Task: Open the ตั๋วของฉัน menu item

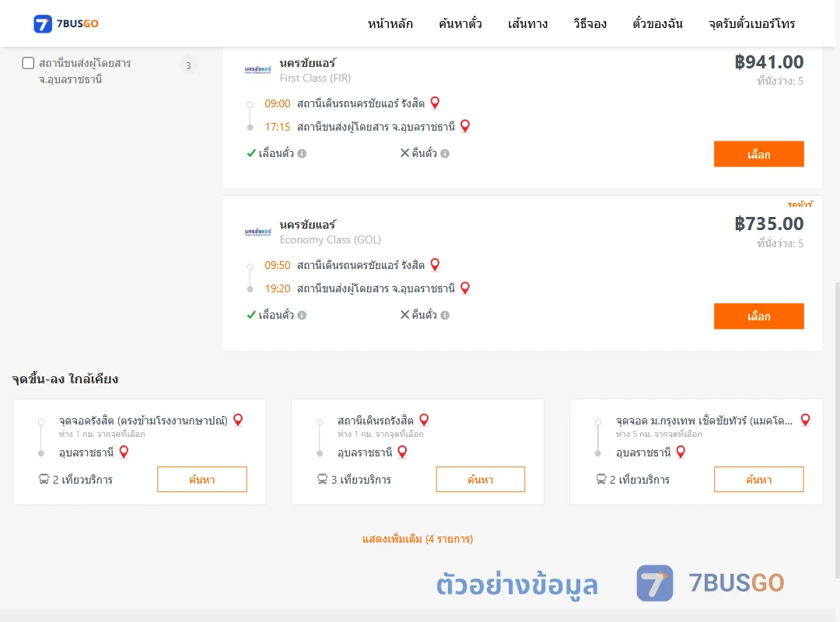Action: 657,23
